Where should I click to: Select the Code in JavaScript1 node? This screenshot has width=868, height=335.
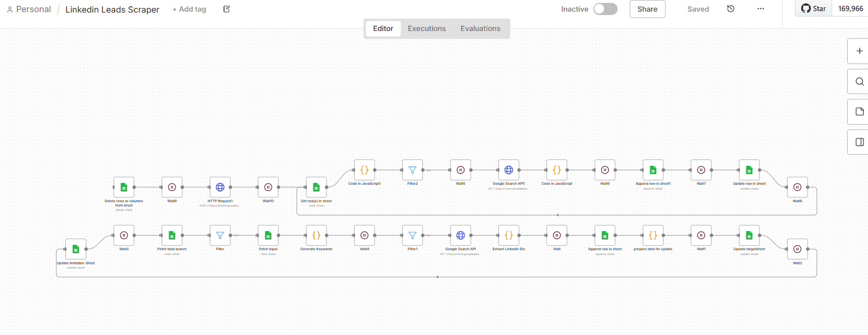click(x=364, y=170)
